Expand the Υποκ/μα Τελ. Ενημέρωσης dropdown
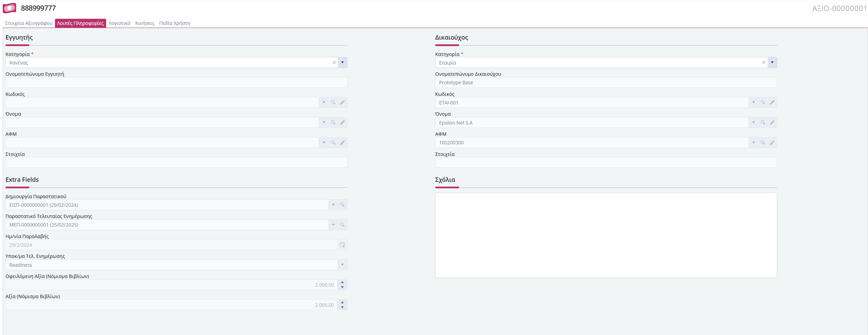The width and height of the screenshot is (868, 335). 342,265
